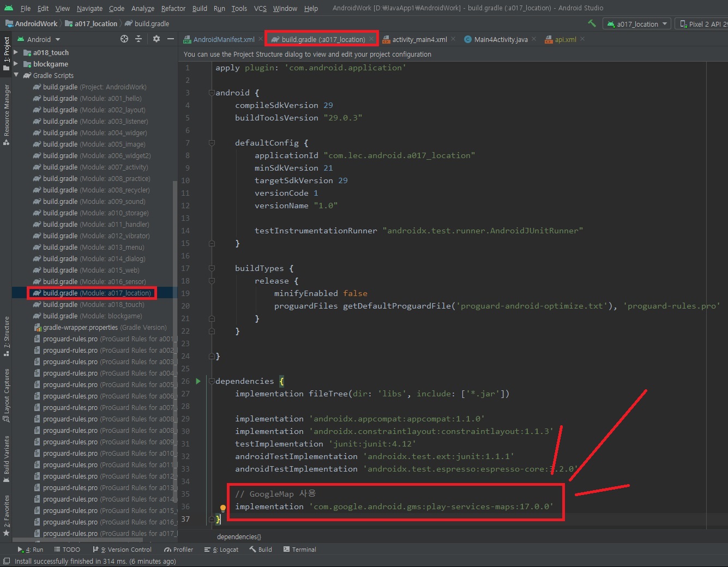Open the File menu
Viewport: 728px width, 567px height.
coord(26,8)
